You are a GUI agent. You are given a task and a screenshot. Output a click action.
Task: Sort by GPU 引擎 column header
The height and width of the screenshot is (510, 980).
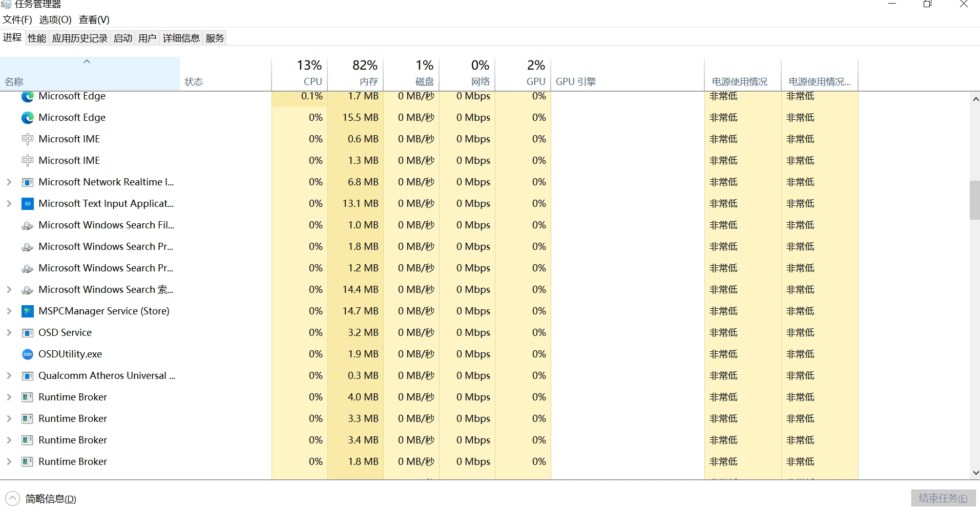tap(628, 74)
